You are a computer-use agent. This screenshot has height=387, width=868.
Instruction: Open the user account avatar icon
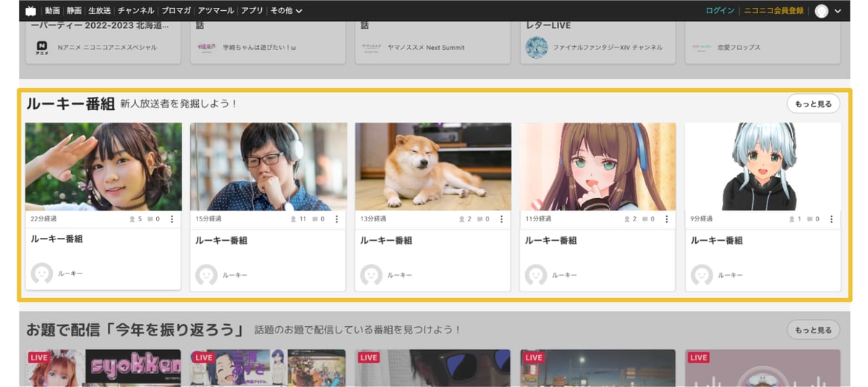(x=821, y=11)
